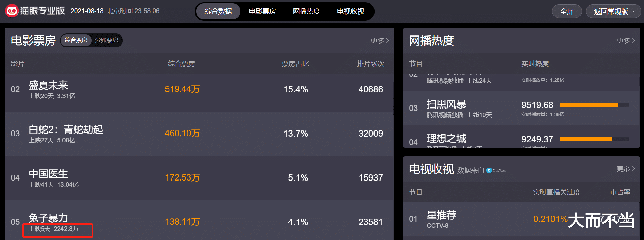Open the movie 白蛇2：青蛇劫起
Viewport: 644px width, 240px height.
(66, 129)
